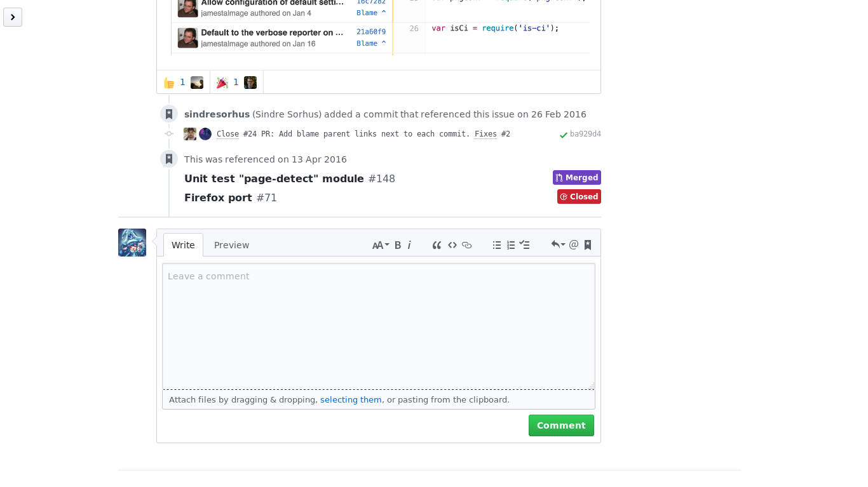Viewport: 868px width, 487px height.
Task: Toggle the thumbs up reaction
Action: coord(182,81)
